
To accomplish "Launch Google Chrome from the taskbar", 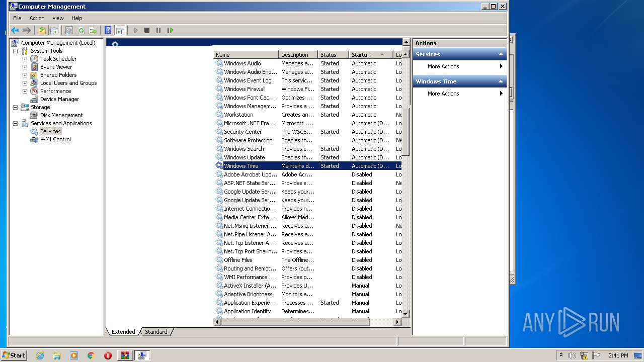I will [91, 355].
